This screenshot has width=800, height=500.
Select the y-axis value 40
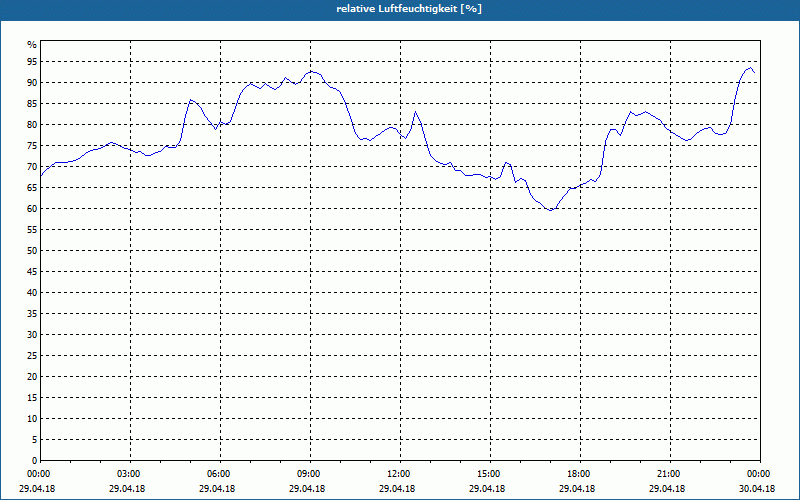[x=32, y=292]
